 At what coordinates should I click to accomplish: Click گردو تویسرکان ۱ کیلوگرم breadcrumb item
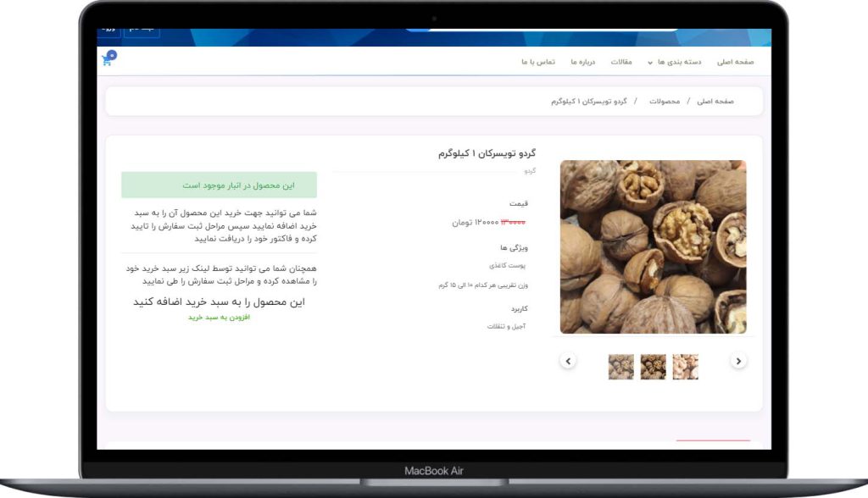[588, 102]
